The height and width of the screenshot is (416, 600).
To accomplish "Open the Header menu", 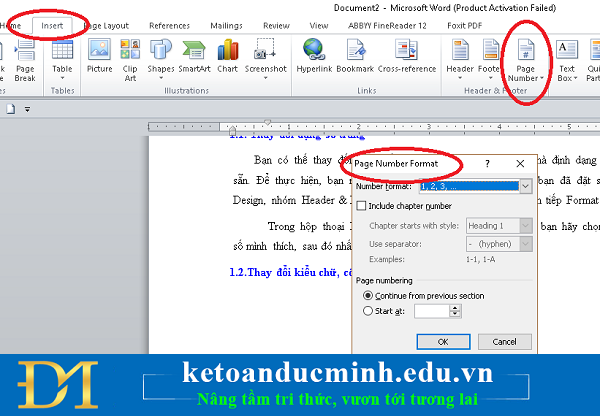I will pos(460,60).
